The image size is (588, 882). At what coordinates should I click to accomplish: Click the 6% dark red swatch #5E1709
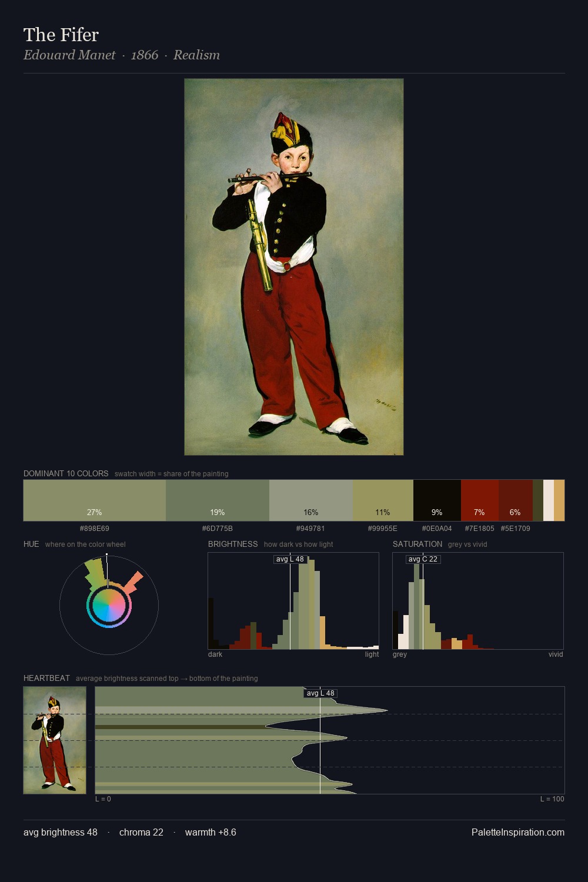tap(516, 500)
